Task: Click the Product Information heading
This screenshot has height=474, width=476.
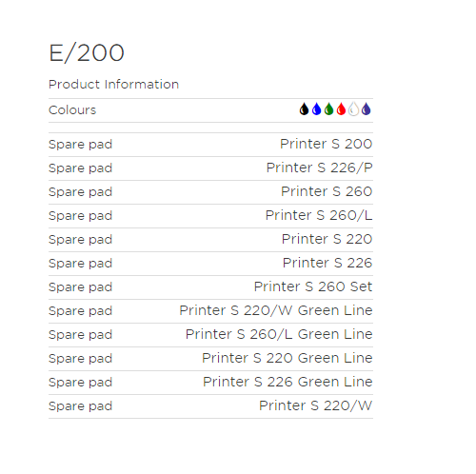Action: click(x=113, y=85)
